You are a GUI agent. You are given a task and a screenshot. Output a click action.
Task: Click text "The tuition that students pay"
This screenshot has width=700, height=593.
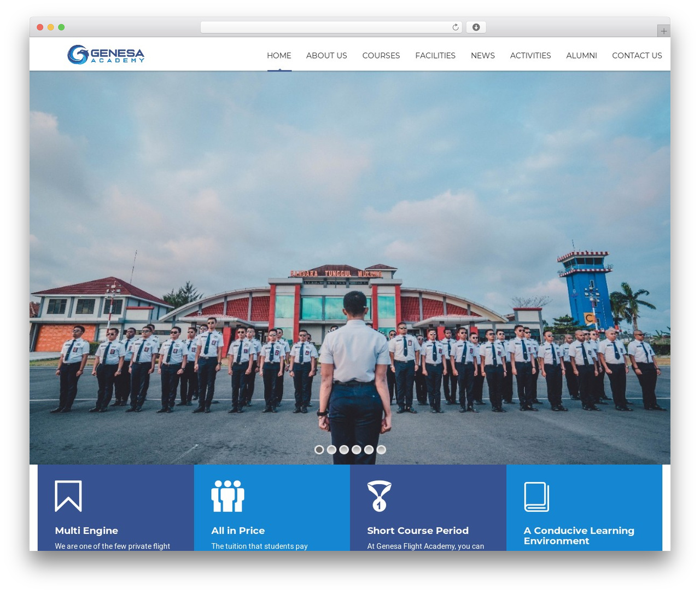[259, 546]
